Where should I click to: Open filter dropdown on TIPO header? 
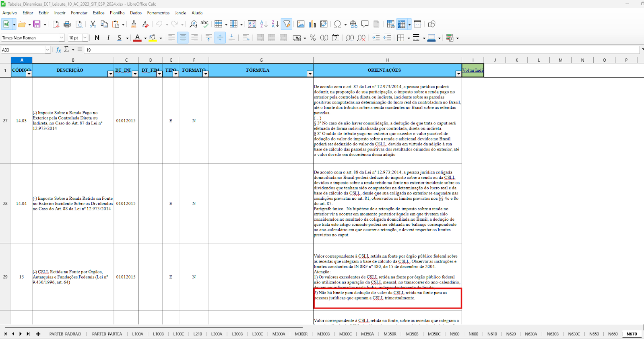[175, 74]
